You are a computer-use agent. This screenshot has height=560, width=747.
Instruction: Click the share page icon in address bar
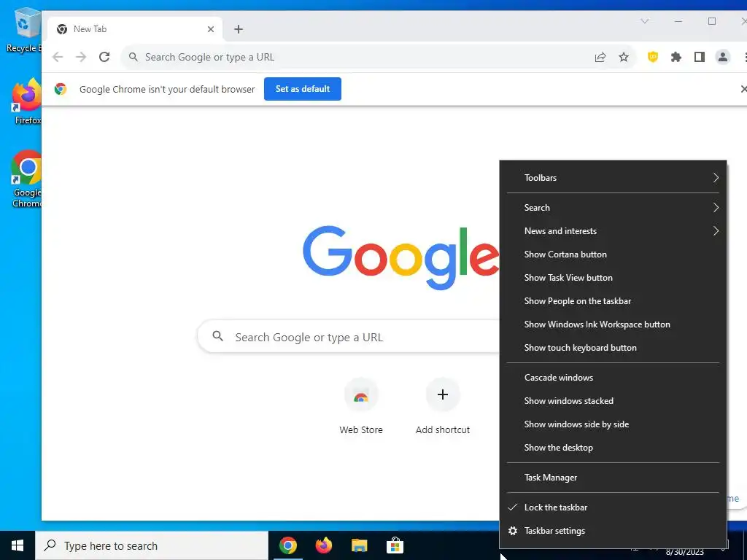[600, 57]
